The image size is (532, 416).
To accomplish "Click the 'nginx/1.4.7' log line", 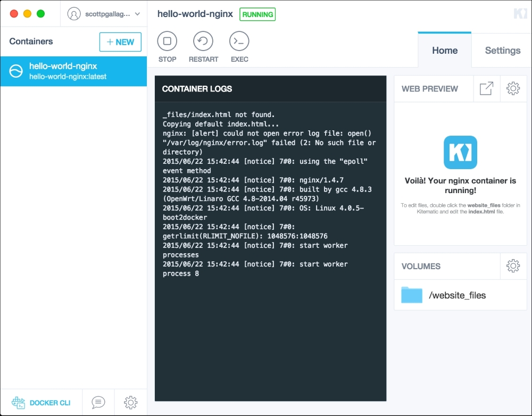I will point(253,180).
